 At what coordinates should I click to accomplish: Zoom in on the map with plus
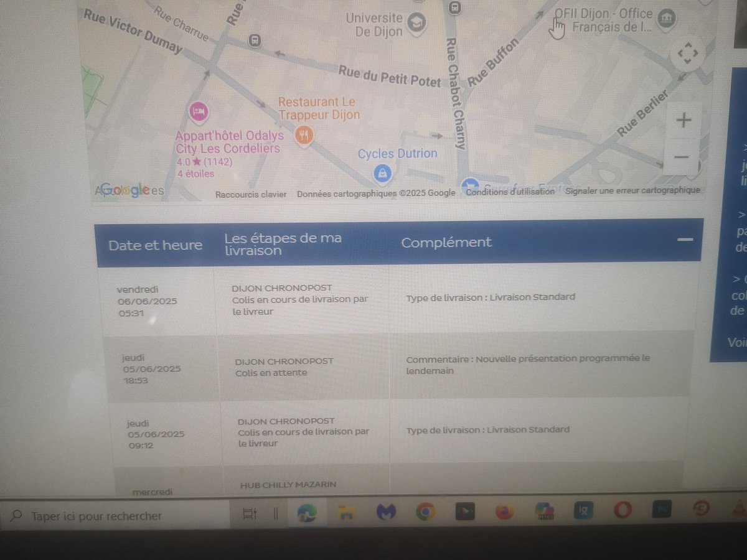[684, 119]
